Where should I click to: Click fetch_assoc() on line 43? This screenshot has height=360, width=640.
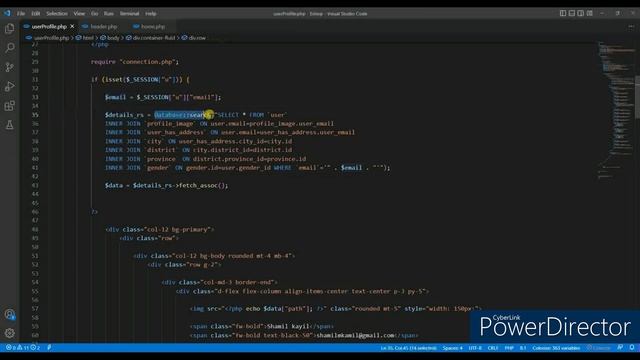pyautogui.click(x=203, y=185)
